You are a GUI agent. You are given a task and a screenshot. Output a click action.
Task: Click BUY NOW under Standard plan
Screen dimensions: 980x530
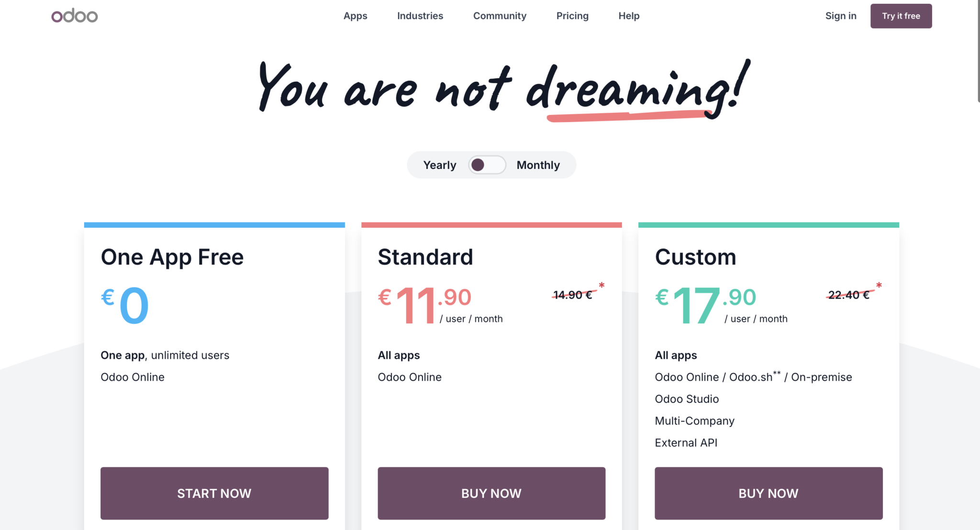pyautogui.click(x=491, y=493)
